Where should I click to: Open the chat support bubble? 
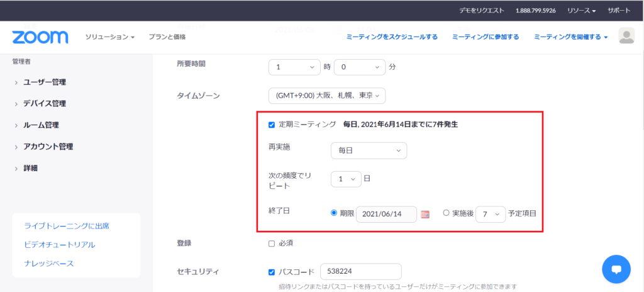point(616,269)
